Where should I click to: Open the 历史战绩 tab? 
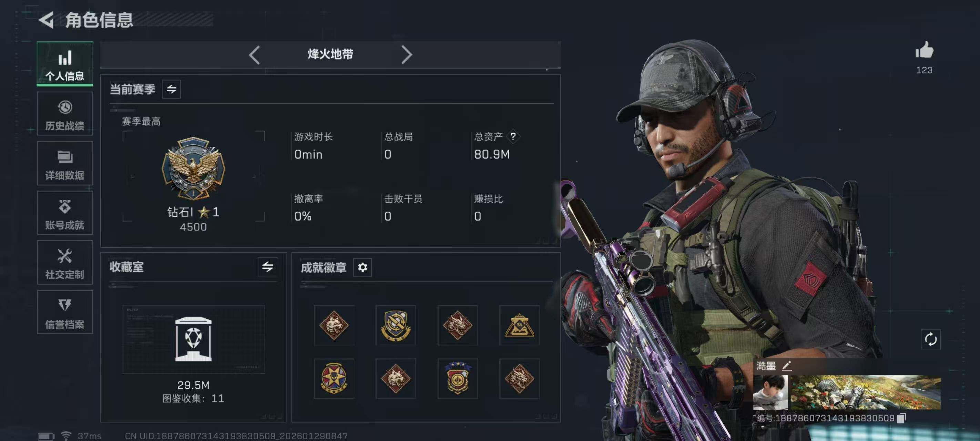65,114
